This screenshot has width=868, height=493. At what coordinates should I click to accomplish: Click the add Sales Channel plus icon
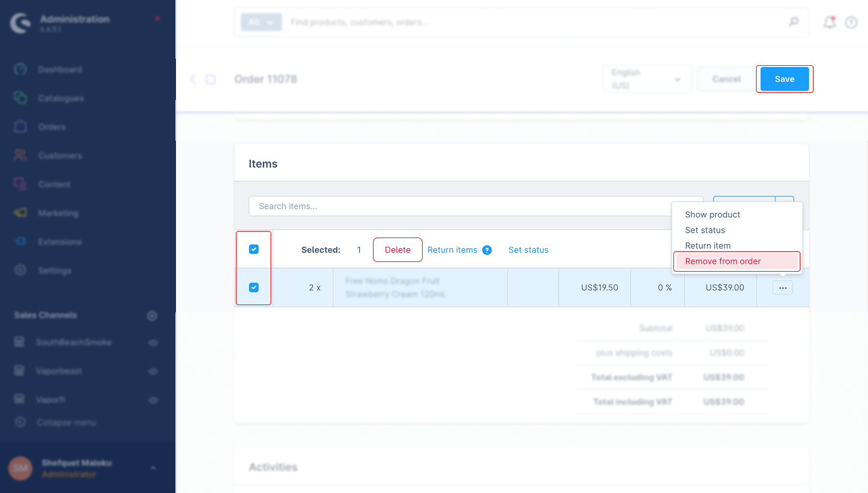point(152,315)
